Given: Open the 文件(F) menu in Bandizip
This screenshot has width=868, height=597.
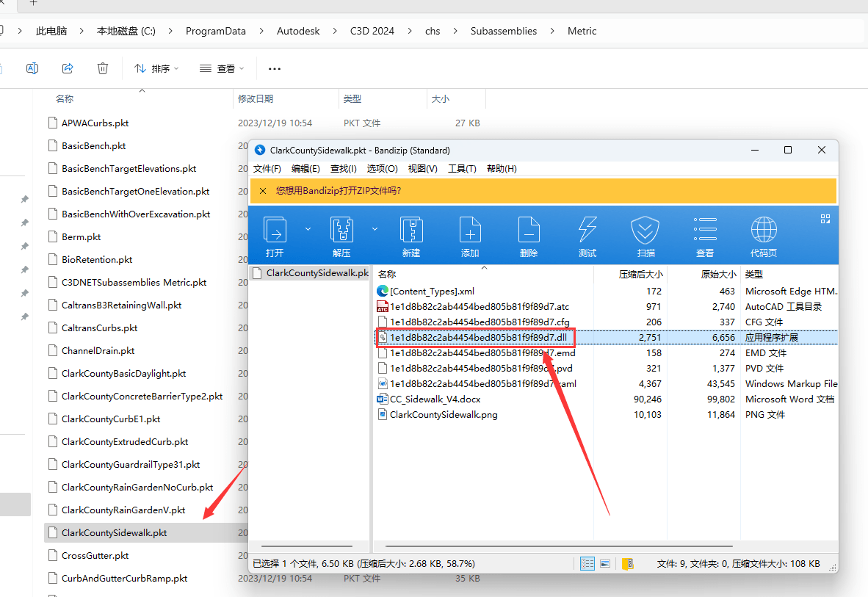Looking at the screenshot, I should pyautogui.click(x=269, y=168).
